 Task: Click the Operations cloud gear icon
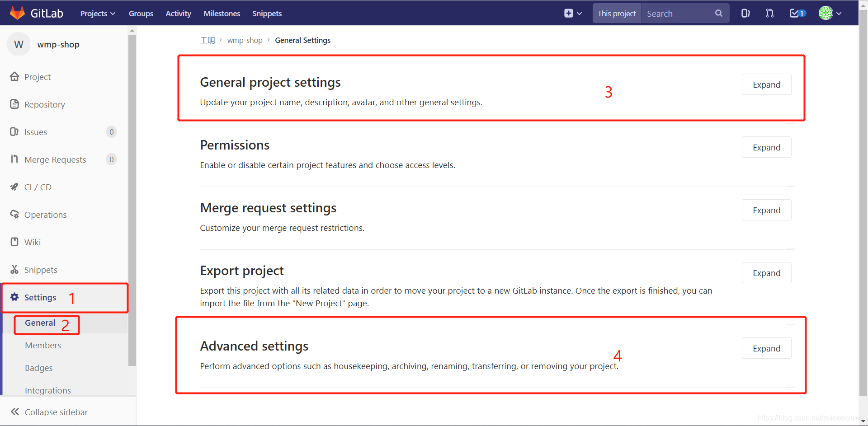[14, 214]
